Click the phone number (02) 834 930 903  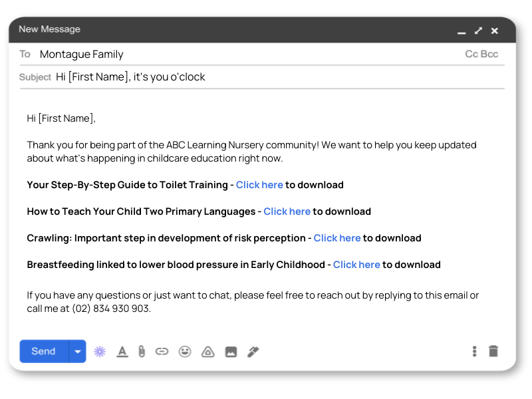[110, 309]
